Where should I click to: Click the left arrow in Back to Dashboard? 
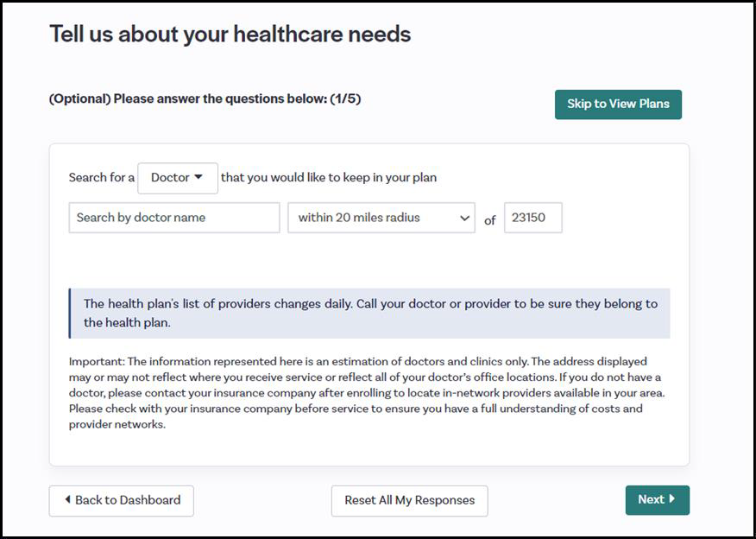coord(68,500)
